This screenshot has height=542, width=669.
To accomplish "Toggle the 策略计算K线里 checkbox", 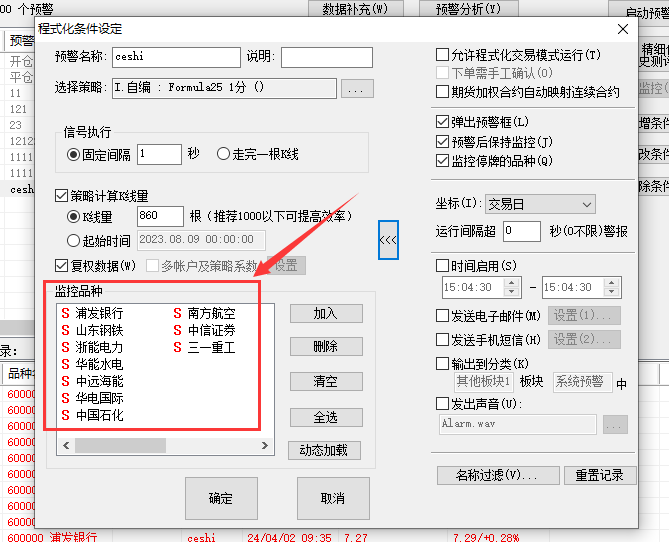I will point(61,196).
